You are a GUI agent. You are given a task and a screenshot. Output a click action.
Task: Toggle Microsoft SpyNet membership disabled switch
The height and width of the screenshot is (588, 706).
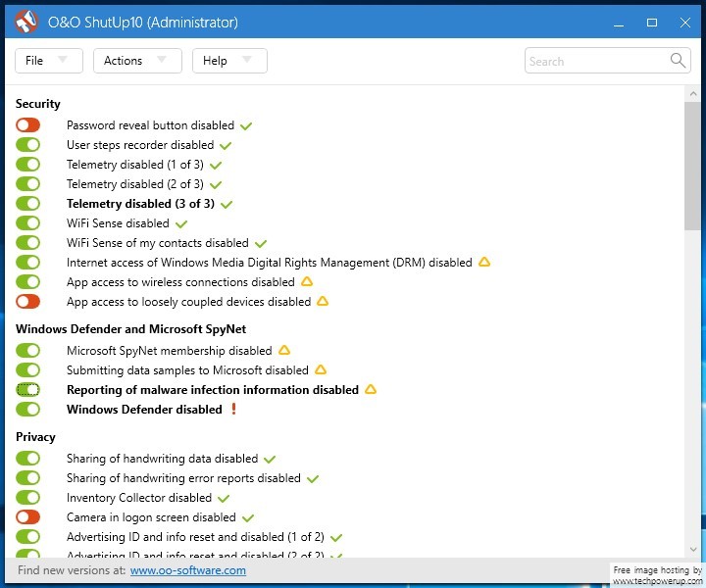point(27,351)
